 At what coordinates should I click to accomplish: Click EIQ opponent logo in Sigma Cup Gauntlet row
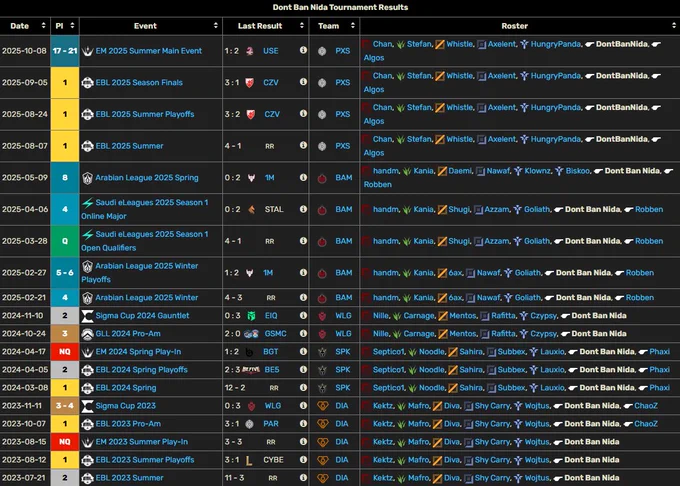pyautogui.click(x=251, y=316)
